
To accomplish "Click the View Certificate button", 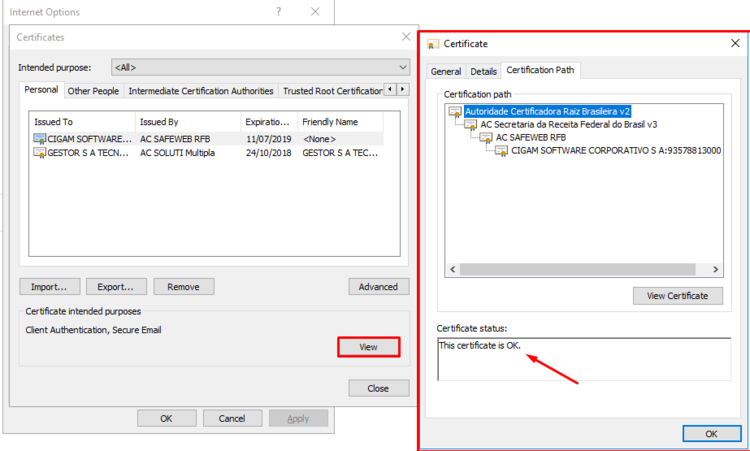I will [677, 296].
